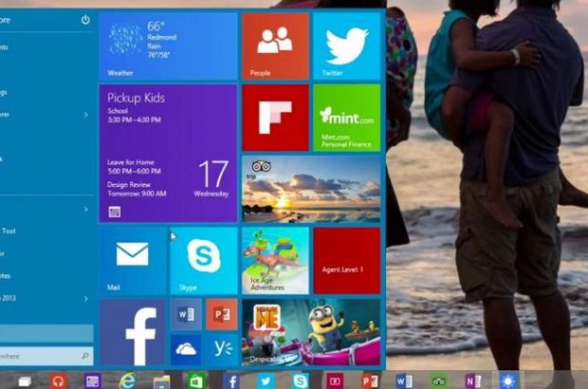
Task: Open the TripAdvisor sunset photo tile
Action: 311,188
